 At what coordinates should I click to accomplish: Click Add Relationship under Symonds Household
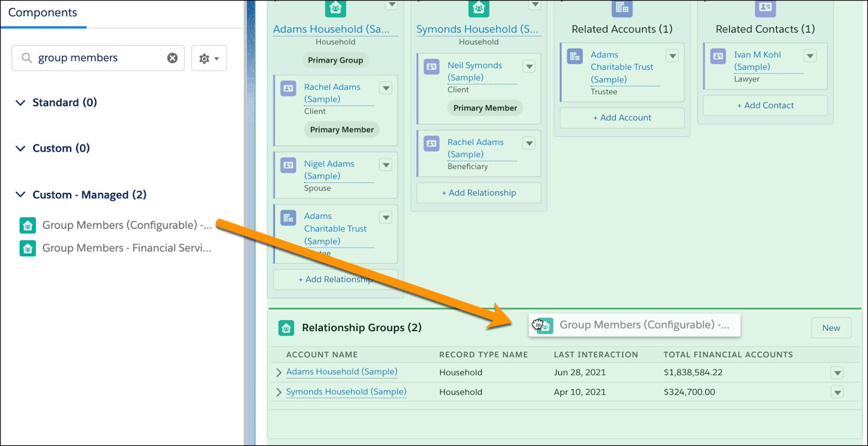[478, 193]
